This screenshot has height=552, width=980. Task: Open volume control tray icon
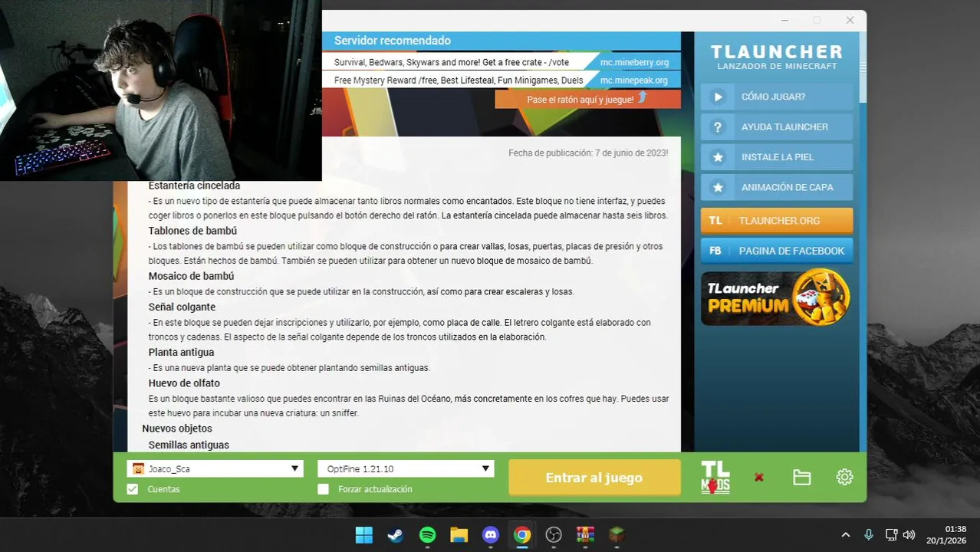pyautogui.click(x=909, y=535)
